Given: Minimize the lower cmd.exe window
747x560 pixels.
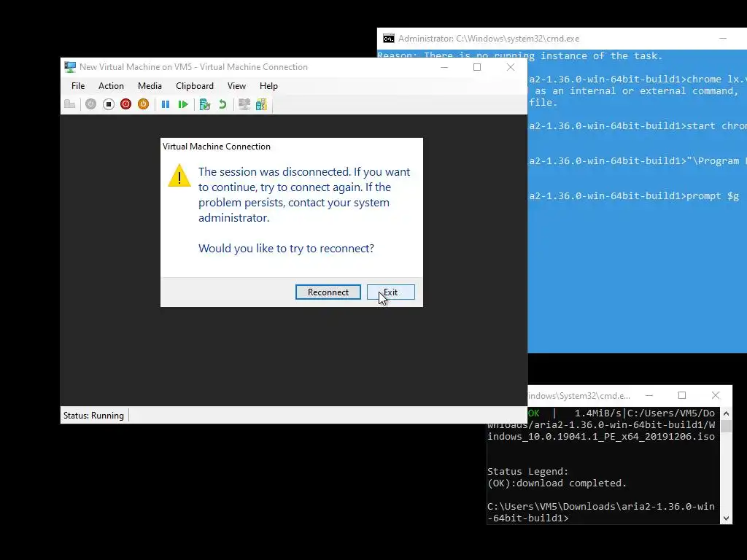Looking at the screenshot, I should click(649, 395).
